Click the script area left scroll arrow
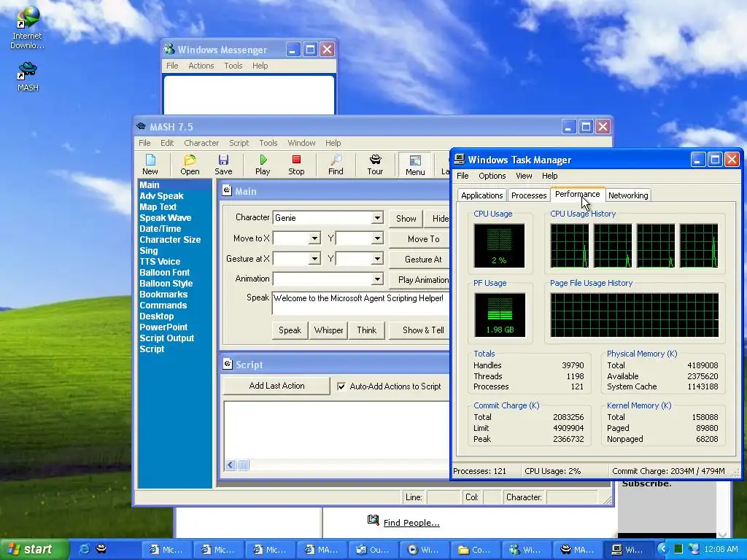The image size is (747, 560). pos(231,464)
